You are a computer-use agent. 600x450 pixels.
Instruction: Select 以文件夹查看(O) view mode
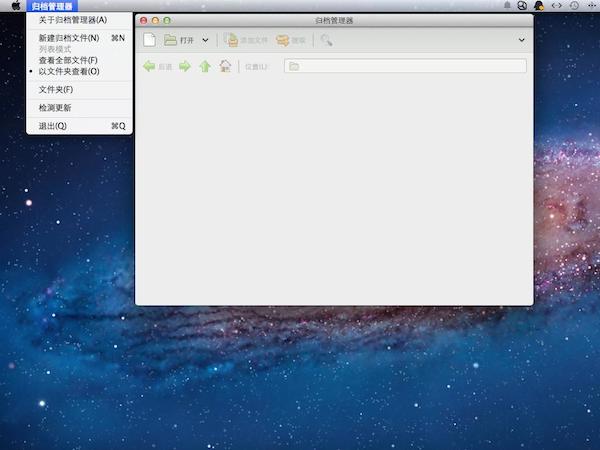pyautogui.click(x=69, y=72)
